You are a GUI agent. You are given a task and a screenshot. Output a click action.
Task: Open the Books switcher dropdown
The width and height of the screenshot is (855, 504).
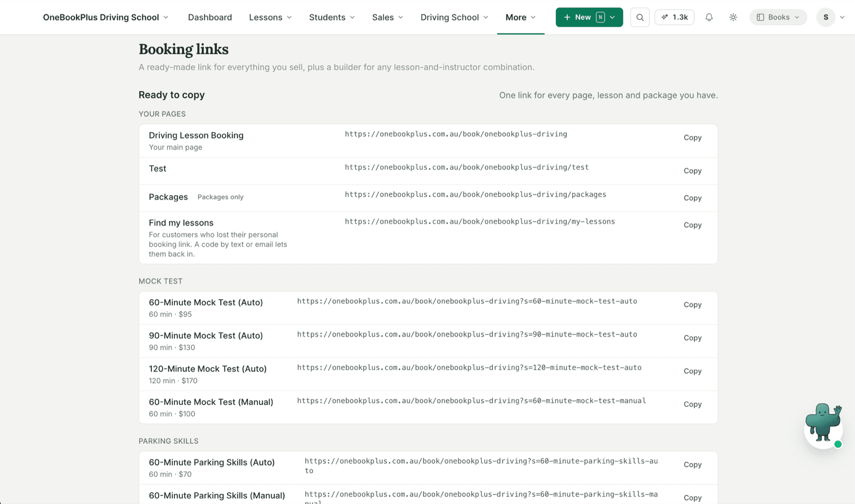(x=778, y=17)
